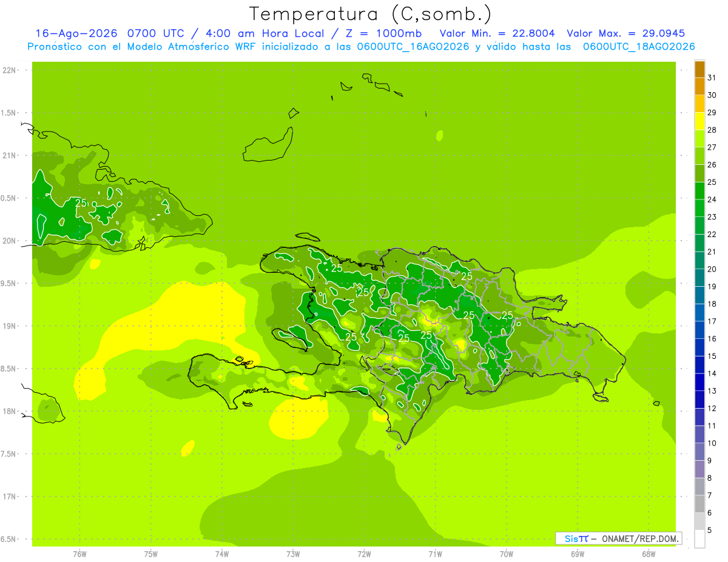Image resolution: width=728 pixels, height=562 pixels.
Task: Click the Valor Min. = 22.8004 text
Action: [x=497, y=33]
